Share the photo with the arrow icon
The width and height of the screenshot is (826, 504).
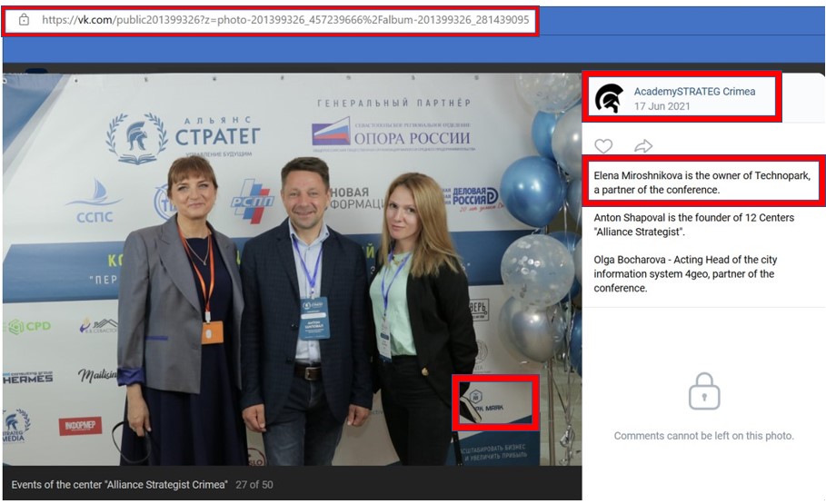pyautogui.click(x=643, y=146)
